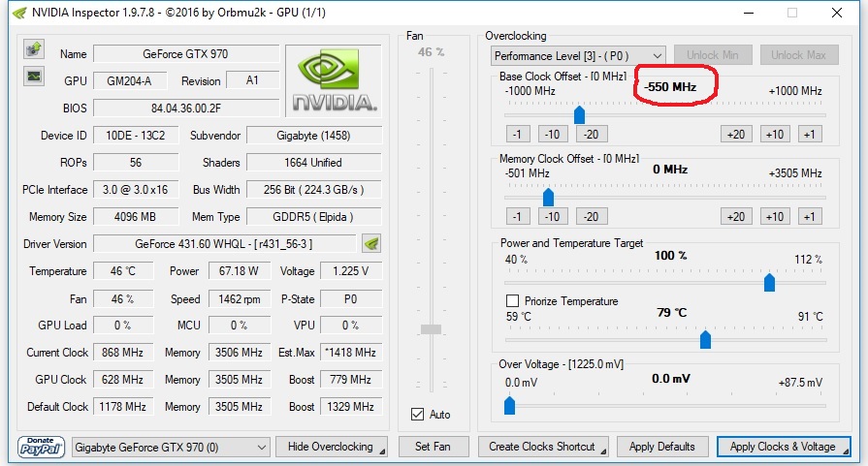Click Subvendor value Gigabyte (1458)
The image size is (868, 466).
[x=314, y=136]
